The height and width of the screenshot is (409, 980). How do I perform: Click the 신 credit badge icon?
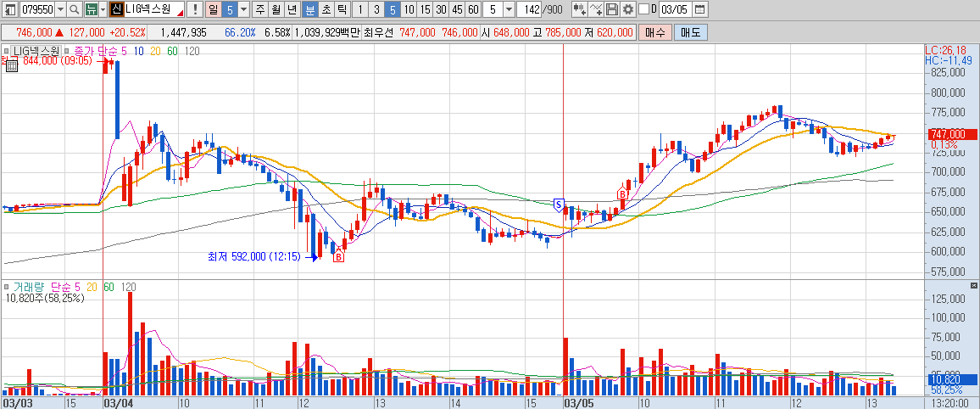(116, 9)
